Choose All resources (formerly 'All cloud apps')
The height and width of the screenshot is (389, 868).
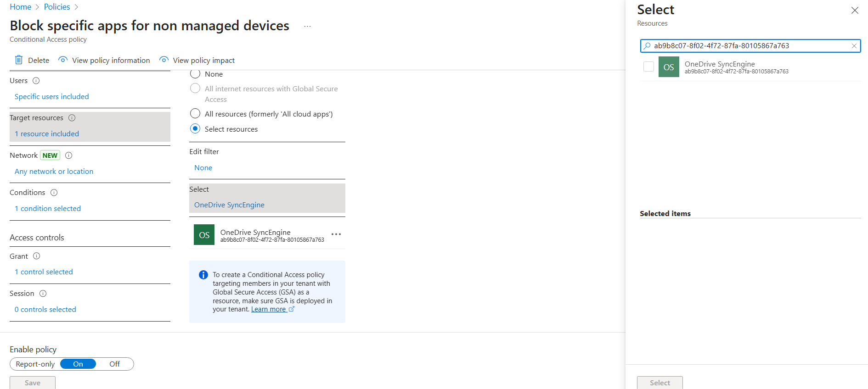tap(195, 113)
